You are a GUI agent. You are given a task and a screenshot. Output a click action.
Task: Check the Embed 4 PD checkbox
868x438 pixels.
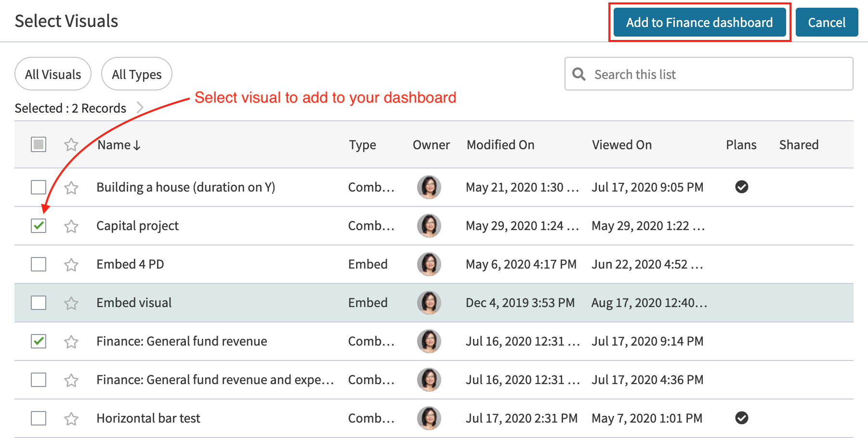(x=39, y=264)
